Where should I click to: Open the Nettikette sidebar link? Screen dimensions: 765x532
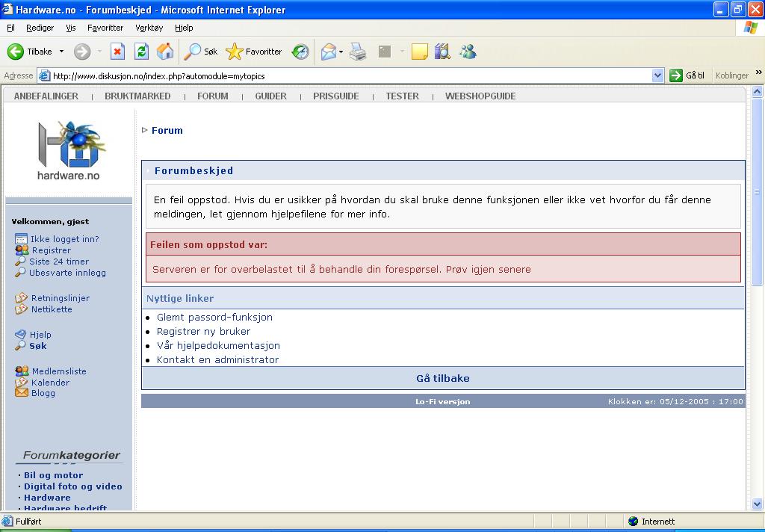coord(52,309)
